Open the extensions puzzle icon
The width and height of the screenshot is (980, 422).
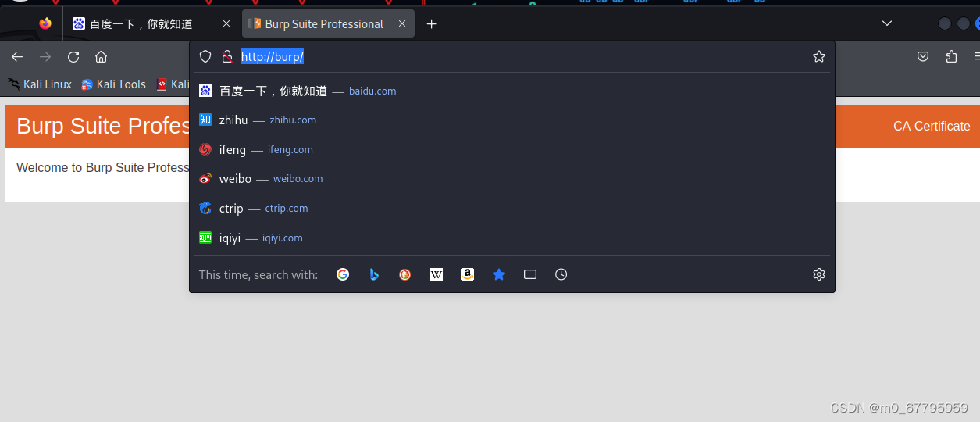951,56
